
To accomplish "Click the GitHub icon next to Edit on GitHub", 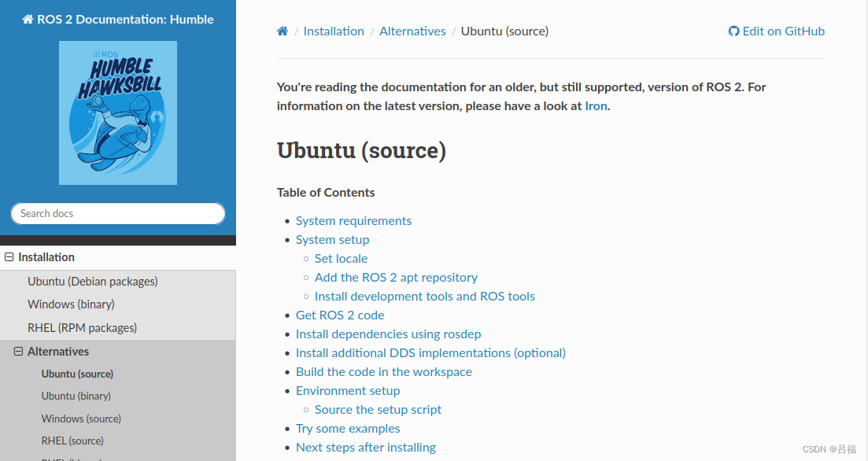I will pos(733,31).
